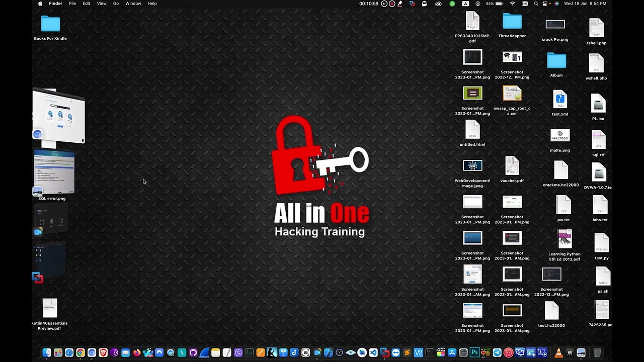Open the Finder menu

[55, 4]
